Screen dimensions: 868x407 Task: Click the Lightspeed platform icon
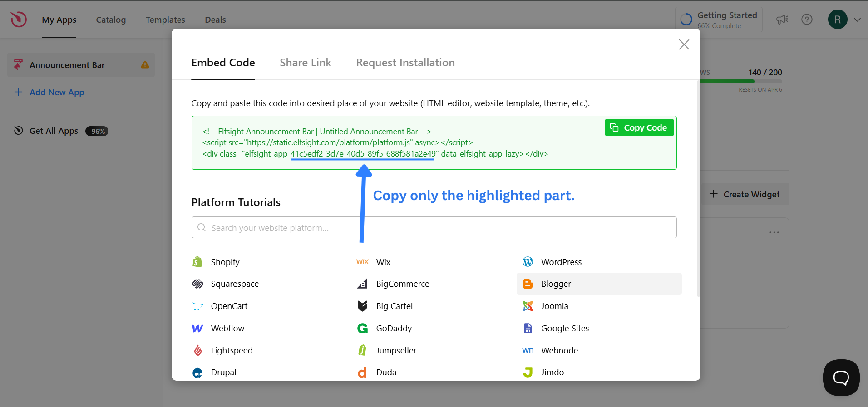click(197, 350)
